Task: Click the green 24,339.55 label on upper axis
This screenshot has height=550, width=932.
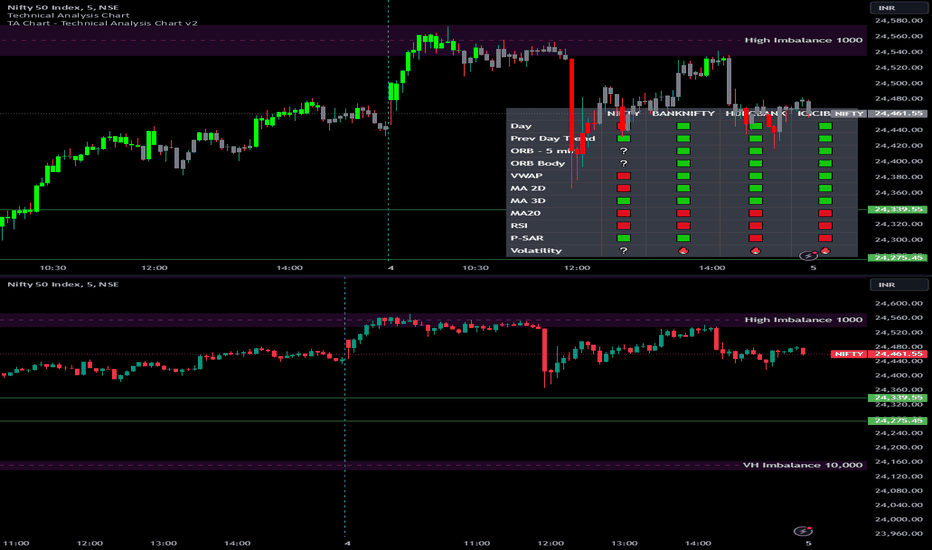Action: (898, 209)
